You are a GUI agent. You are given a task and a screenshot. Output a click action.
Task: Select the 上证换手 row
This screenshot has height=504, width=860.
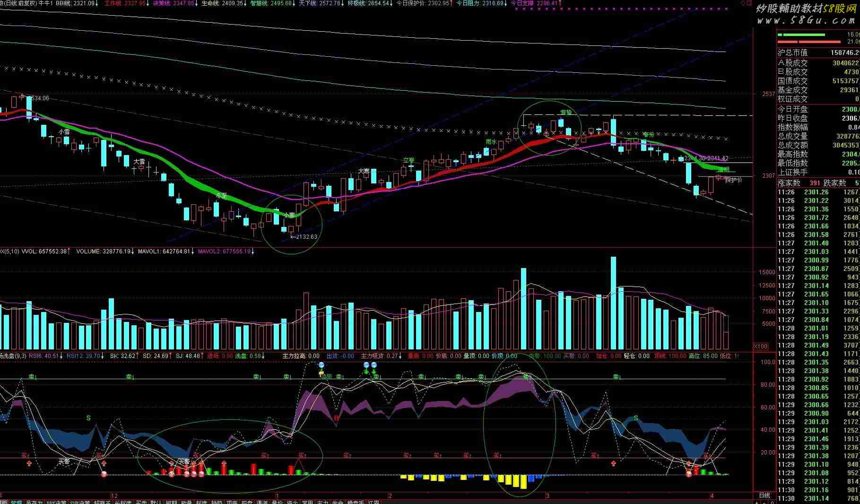tap(818, 172)
